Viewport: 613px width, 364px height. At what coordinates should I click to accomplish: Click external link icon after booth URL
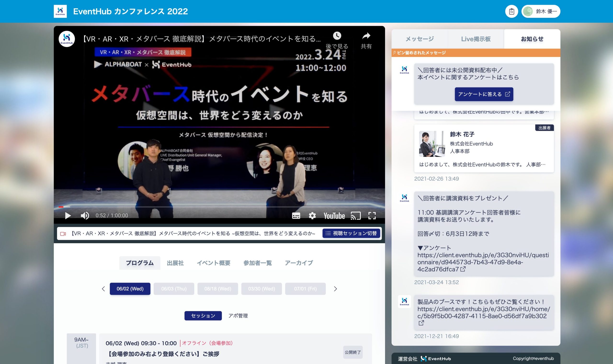click(421, 323)
